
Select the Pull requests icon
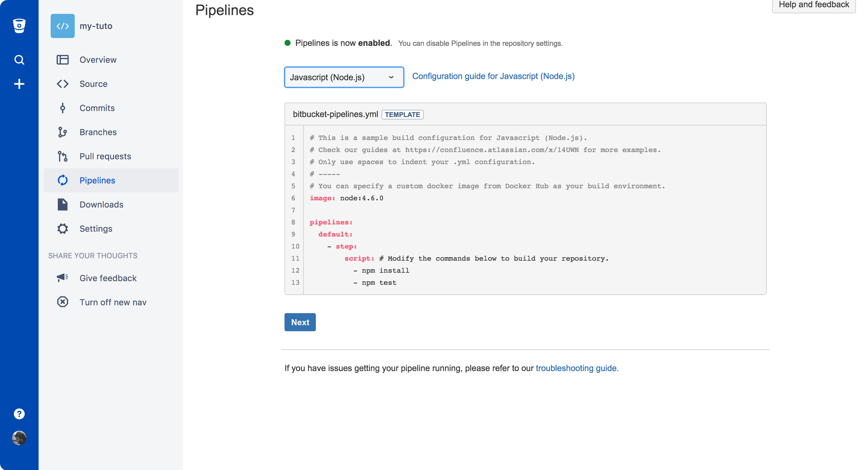[63, 156]
